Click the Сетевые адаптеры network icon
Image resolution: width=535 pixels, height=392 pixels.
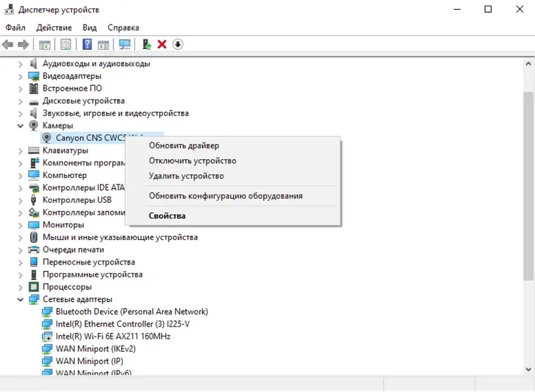34,299
